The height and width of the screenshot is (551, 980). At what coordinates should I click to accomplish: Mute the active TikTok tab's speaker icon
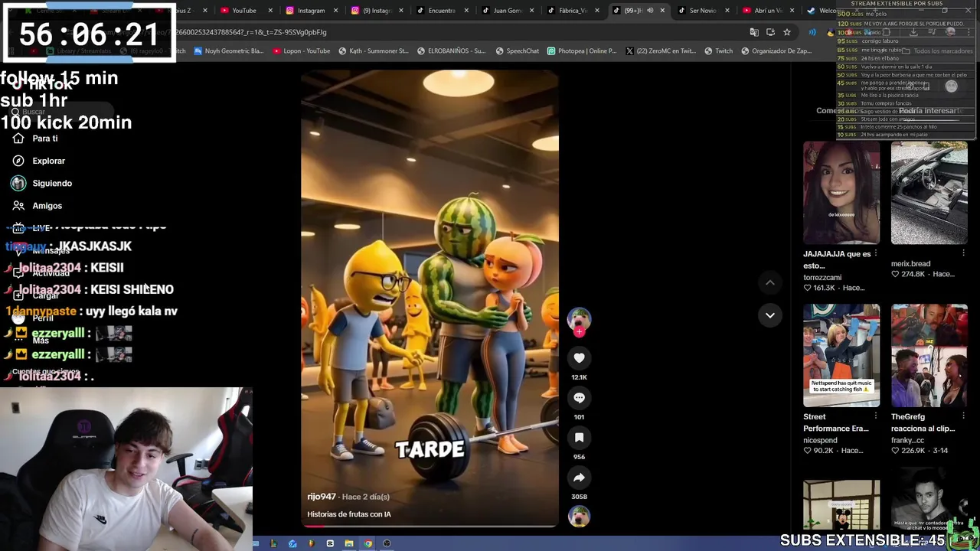coord(650,11)
